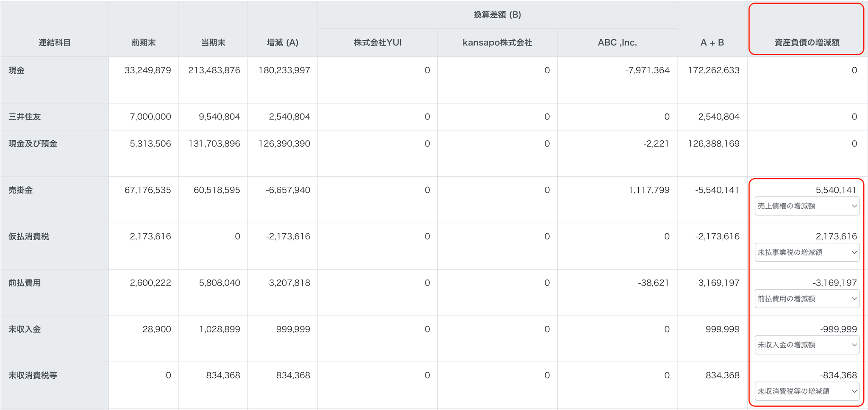
Task: Expand the 前払費用の増減額 dropdown
Action: pyautogui.click(x=807, y=299)
